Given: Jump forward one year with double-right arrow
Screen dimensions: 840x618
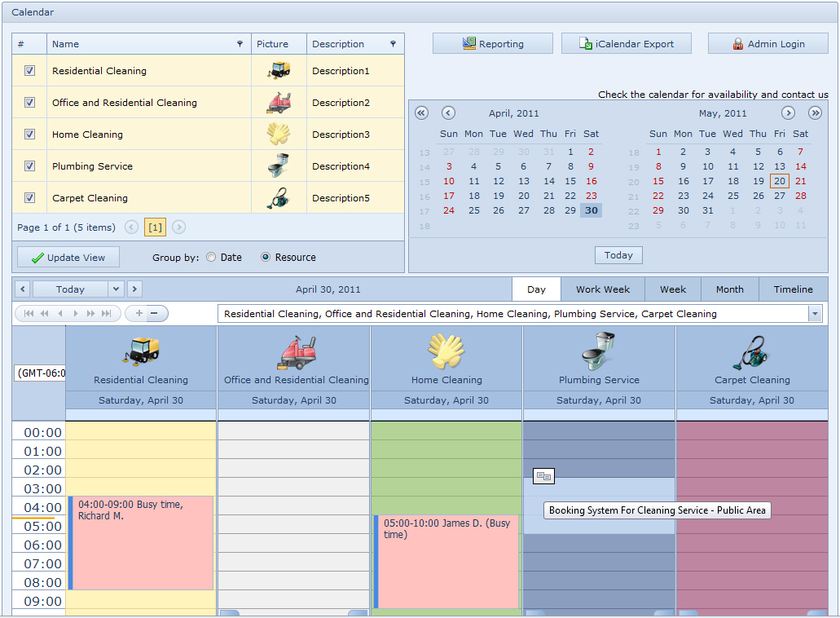Looking at the screenshot, I should pyautogui.click(x=816, y=113).
